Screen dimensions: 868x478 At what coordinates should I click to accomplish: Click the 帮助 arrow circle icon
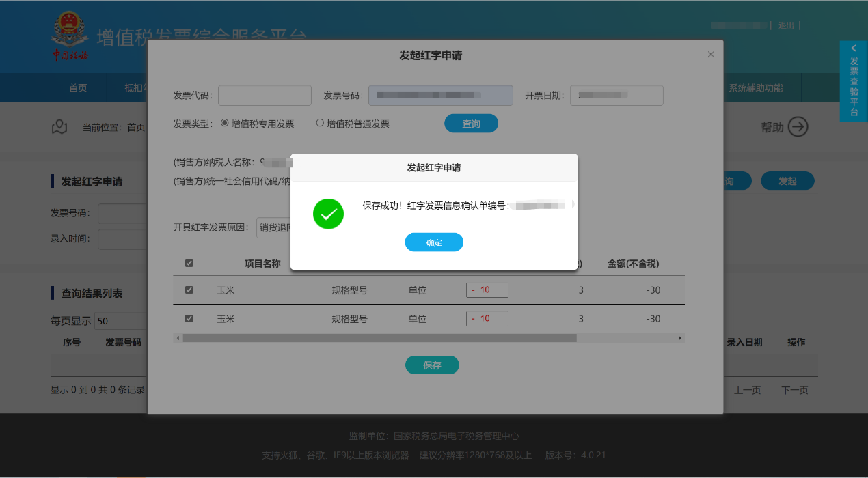(798, 127)
